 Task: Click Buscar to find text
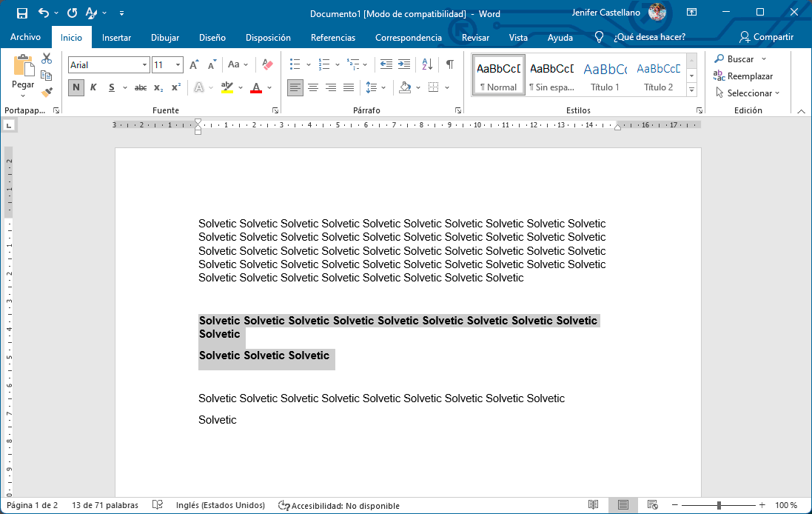click(x=734, y=59)
